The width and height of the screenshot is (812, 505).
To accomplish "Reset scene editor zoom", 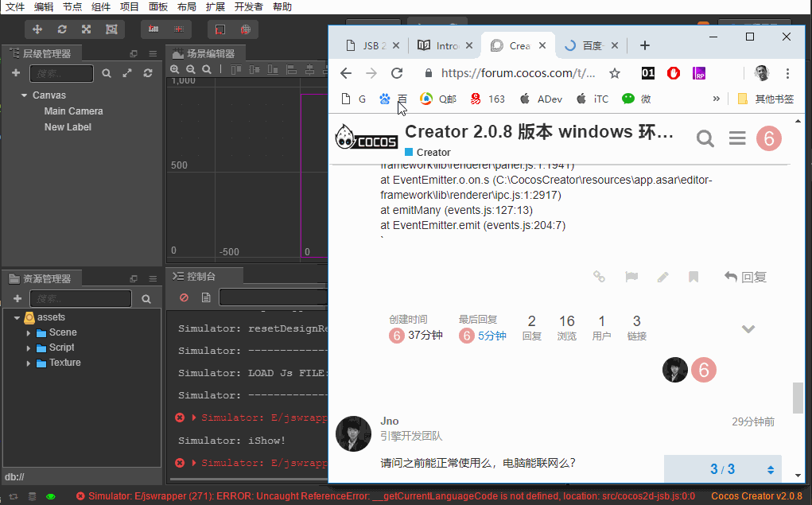I will pos(207,69).
